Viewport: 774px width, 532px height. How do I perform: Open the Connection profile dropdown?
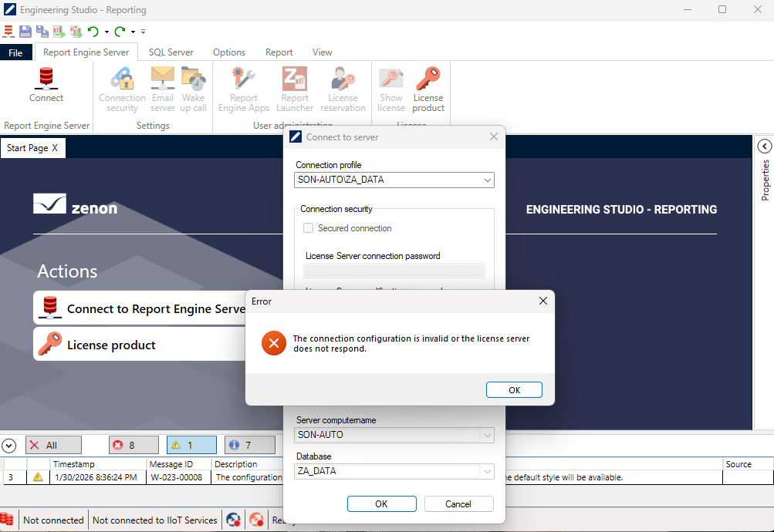394,180
